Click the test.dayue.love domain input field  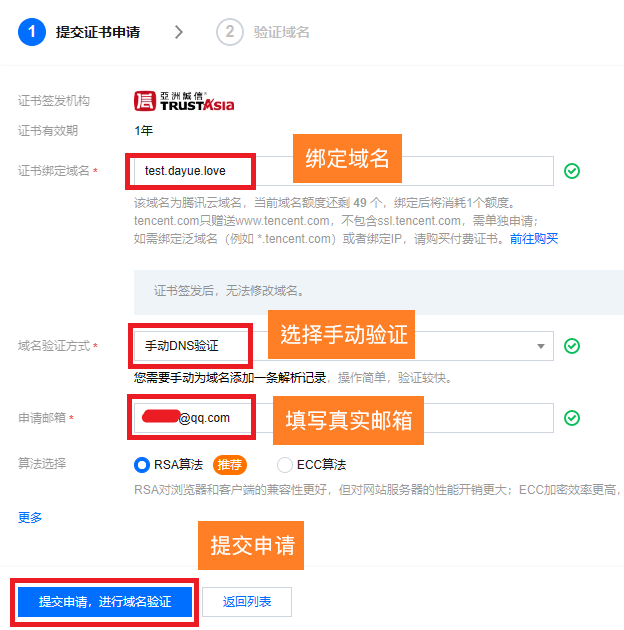coord(344,171)
